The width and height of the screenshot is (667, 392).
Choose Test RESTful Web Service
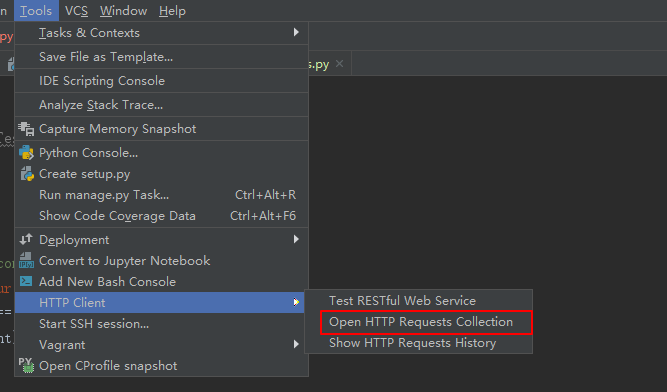[419, 301]
